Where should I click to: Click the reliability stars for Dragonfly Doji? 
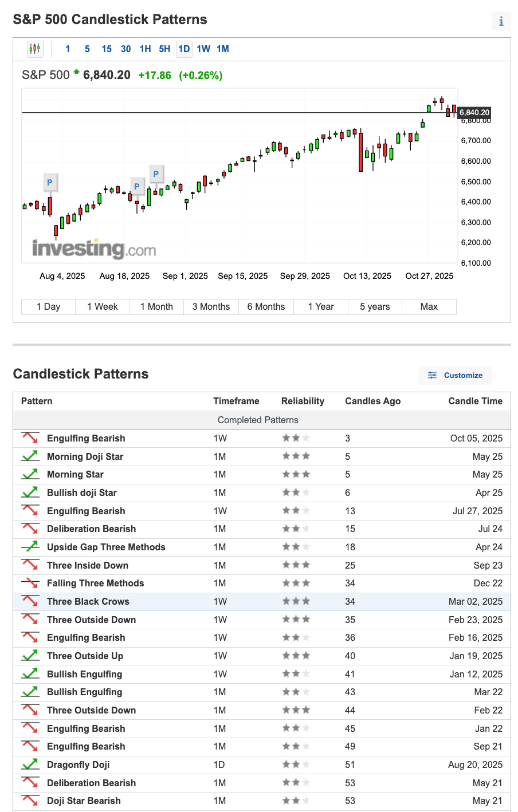tap(296, 764)
